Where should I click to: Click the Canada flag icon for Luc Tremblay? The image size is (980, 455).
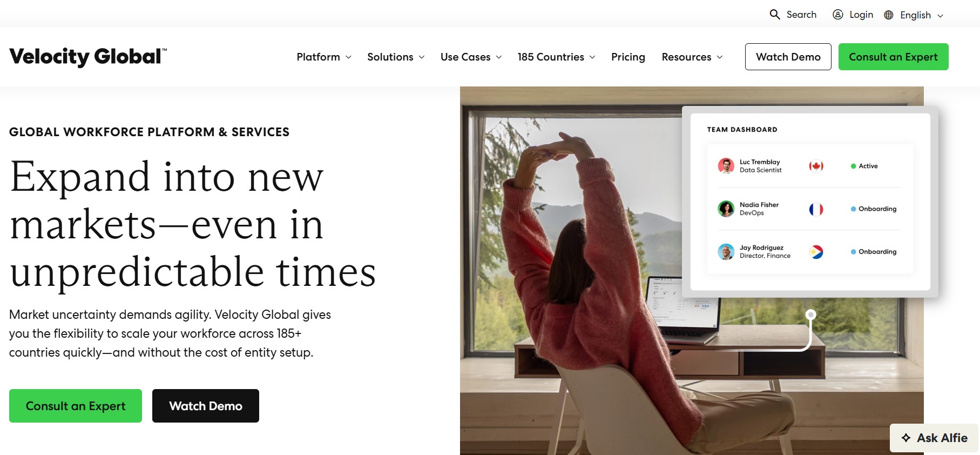(816, 166)
